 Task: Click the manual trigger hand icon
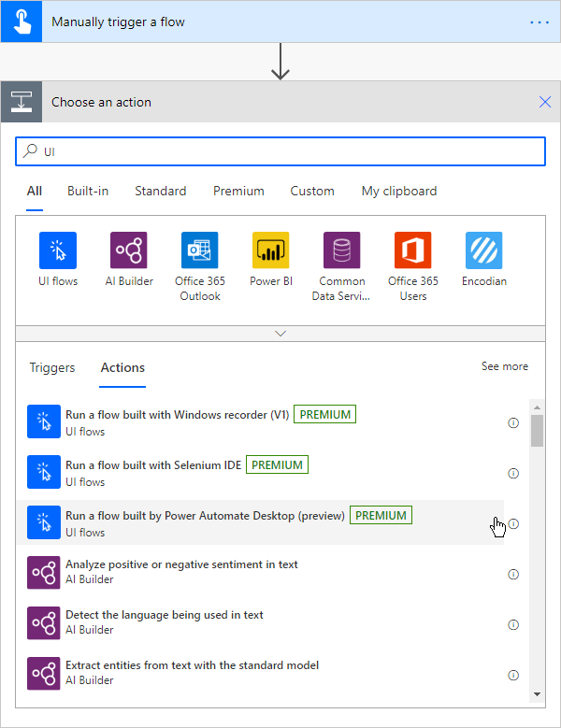pos(22,21)
